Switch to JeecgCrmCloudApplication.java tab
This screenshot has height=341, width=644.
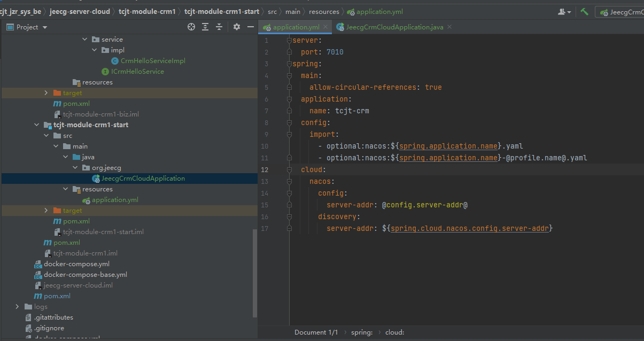[394, 27]
